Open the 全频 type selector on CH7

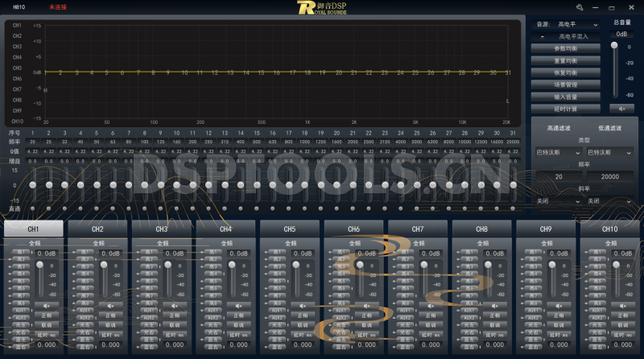tap(419, 243)
